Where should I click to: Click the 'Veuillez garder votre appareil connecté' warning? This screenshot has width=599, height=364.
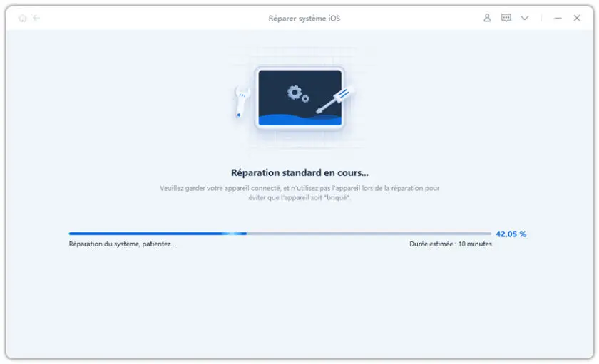(x=299, y=192)
